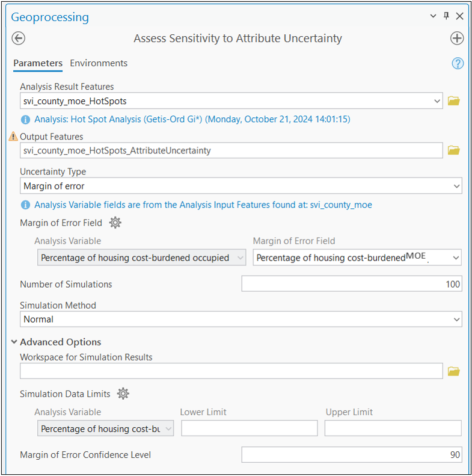Click Hot Spot Analysis info message text
The height and width of the screenshot is (476, 472).
(192, 119)
